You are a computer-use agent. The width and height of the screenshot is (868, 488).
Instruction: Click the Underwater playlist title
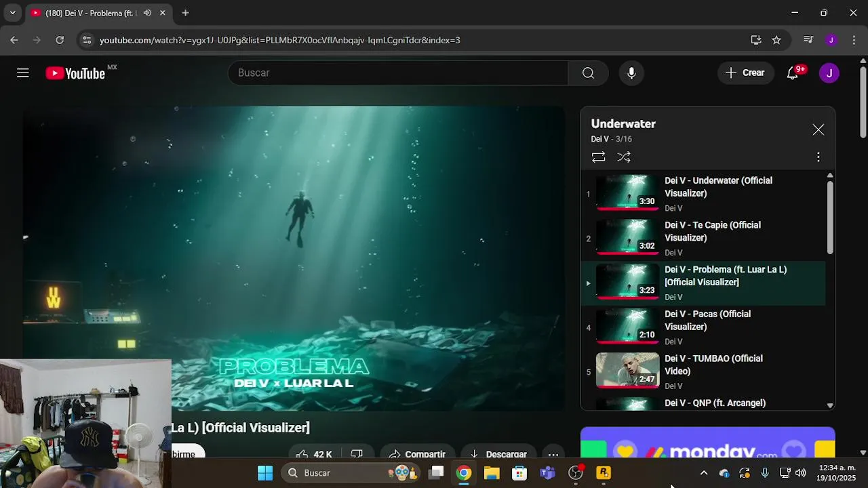(623, 124)
